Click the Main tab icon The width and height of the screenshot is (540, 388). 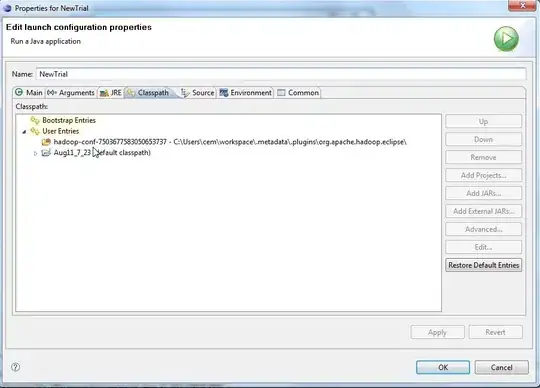point(19,92)
